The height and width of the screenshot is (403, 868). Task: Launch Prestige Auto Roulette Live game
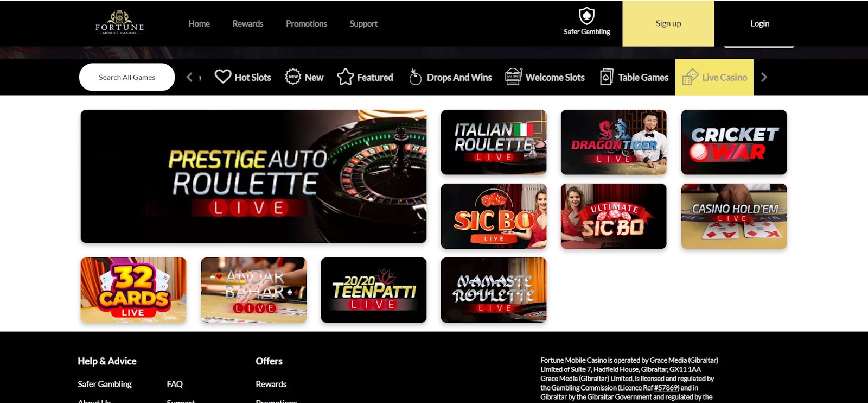pos(253,176)
